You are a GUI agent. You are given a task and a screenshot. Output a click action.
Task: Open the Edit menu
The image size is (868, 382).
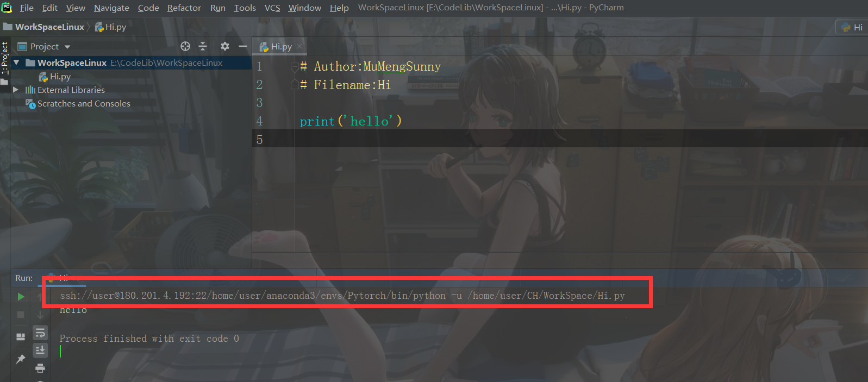[x=50, y=8]
